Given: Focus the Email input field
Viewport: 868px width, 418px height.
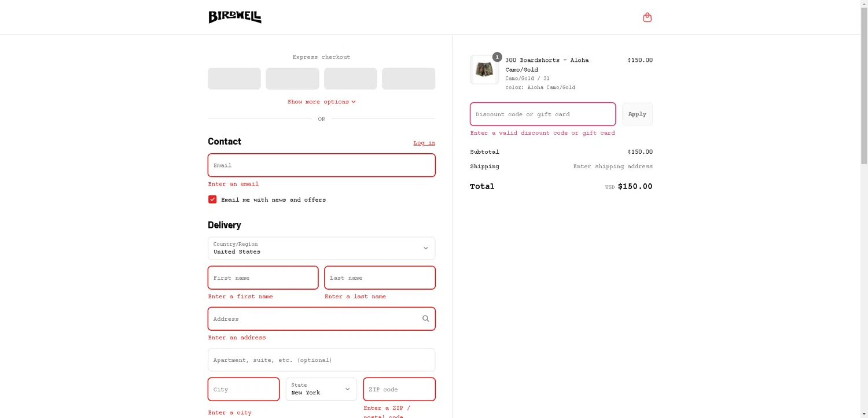Looking at the screenshot, I should [x=321, y=165].
